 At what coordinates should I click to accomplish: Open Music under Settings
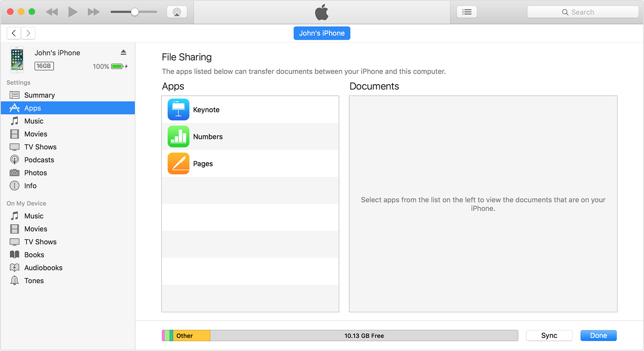point(68,121)
